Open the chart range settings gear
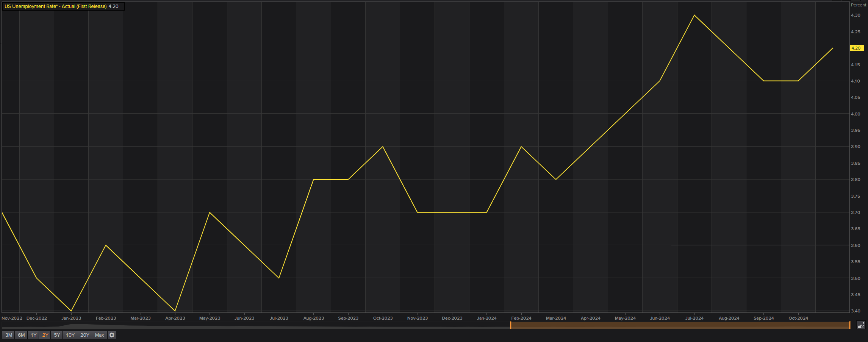868x342 pixels. [x=112, y=335]
